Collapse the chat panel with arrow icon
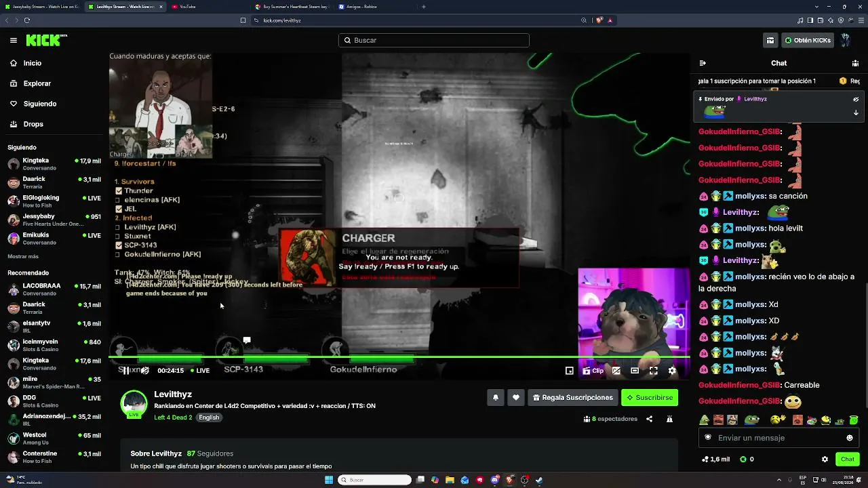868x488 pixels. point(703,63)
